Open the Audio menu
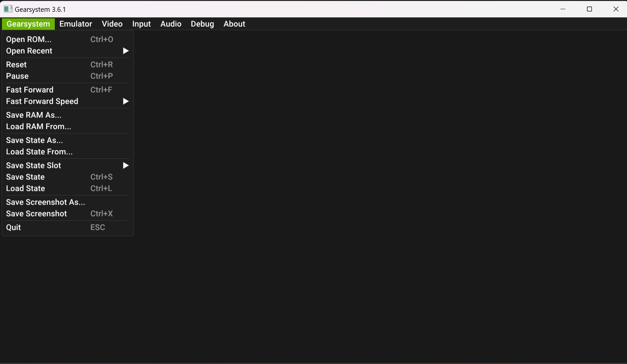The image size is (627, 364). pos(171,24)
